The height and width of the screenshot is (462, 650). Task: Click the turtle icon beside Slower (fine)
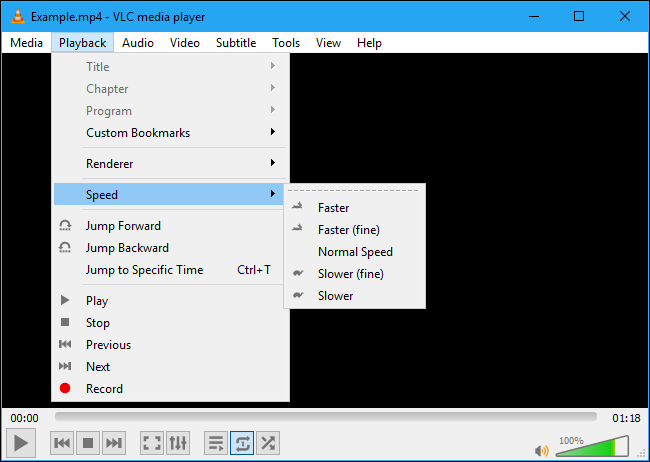[x=298, y=273]
